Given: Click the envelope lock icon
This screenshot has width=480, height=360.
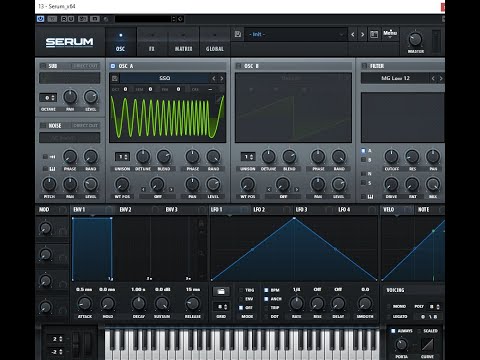Looking at the screenshot, I should (x=202, y=224).
